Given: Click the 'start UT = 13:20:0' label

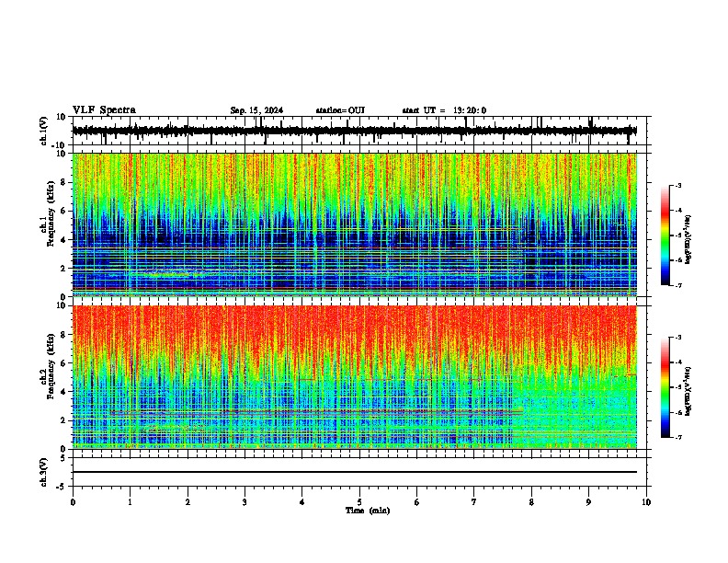Looking at the screenshot, I should (444, 110).
